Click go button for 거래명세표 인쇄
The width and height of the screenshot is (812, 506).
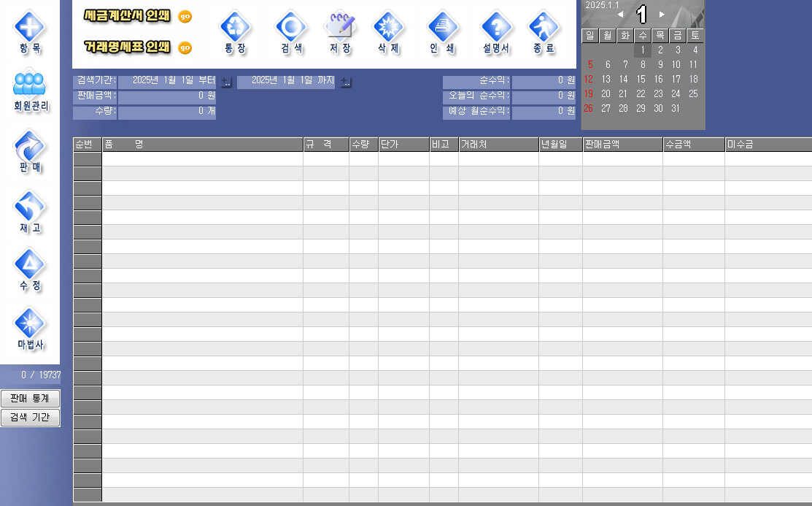[185, 48]
